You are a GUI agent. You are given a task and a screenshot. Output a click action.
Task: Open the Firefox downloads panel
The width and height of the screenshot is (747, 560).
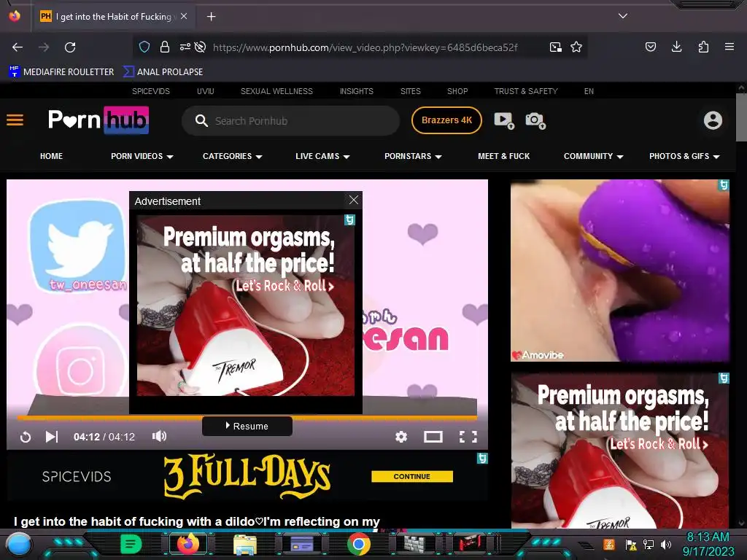pyautogui.click(x=676, y=47)
